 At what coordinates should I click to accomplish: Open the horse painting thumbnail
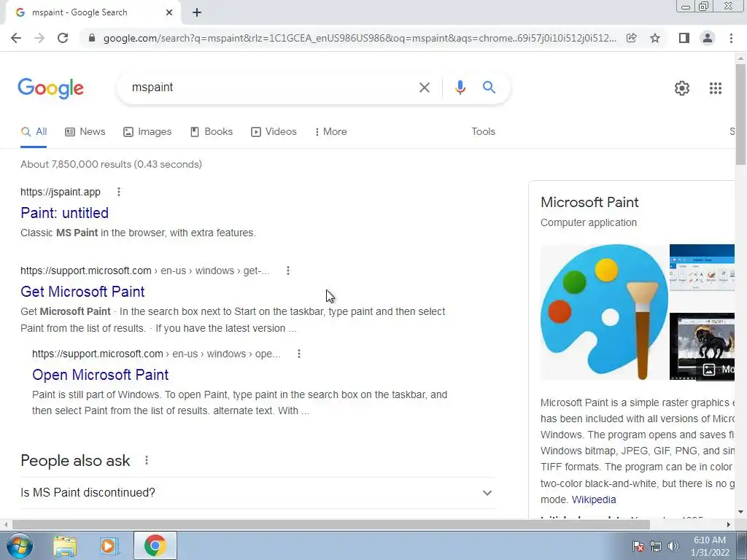pyautogui.click(x=702, y=346)
